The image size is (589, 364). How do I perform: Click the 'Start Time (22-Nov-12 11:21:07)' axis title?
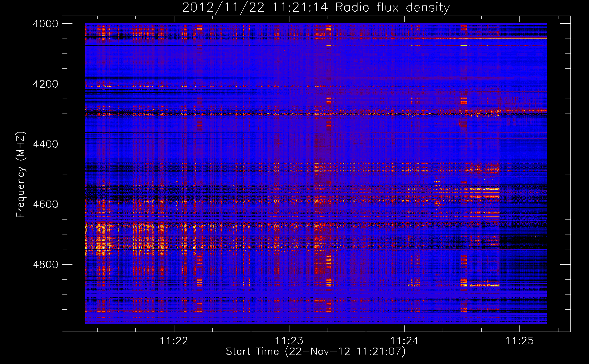(x=316, y=352)
